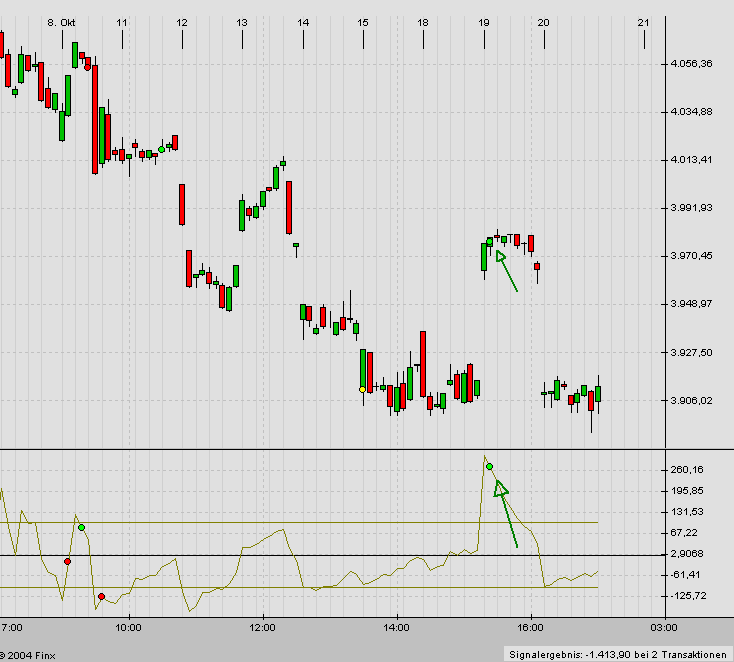Select the green dot on the indicator's upper band line
The height and width of the screenshot is (662, 734).
pyautogui.click(x=81, y=528)
